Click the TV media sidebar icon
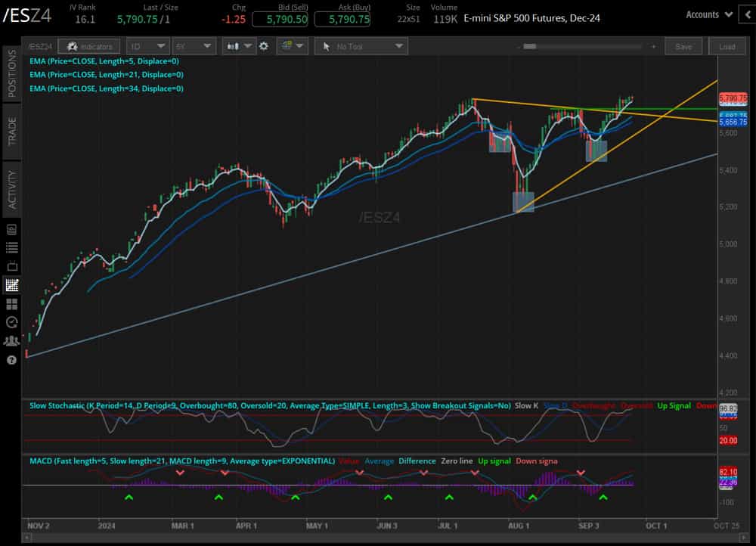 [x=11, y=266]
